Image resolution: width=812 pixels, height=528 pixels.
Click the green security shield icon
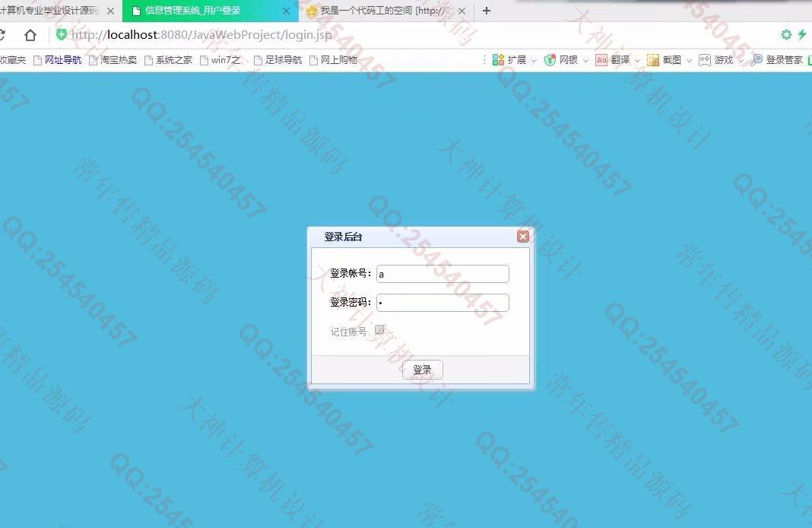pos(61,35)
